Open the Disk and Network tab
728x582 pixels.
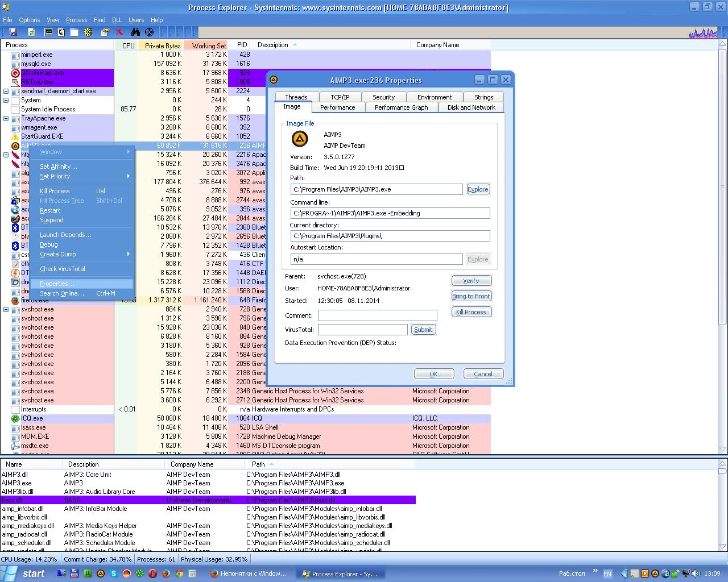click(x=471, y=107)
